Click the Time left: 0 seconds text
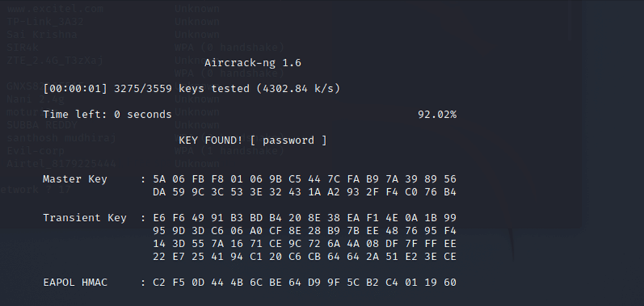 coord(107,114)
